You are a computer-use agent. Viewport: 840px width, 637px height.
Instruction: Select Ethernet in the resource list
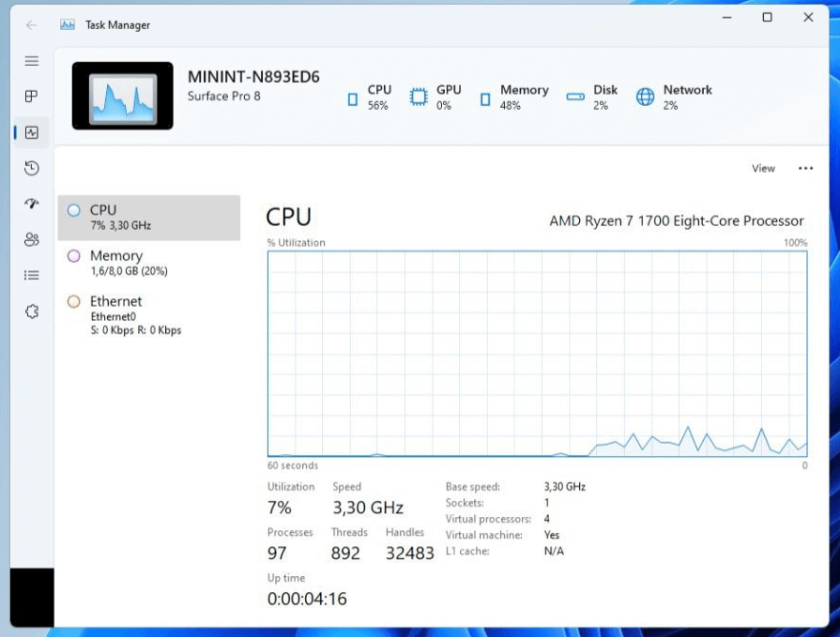tap(149, 315)
